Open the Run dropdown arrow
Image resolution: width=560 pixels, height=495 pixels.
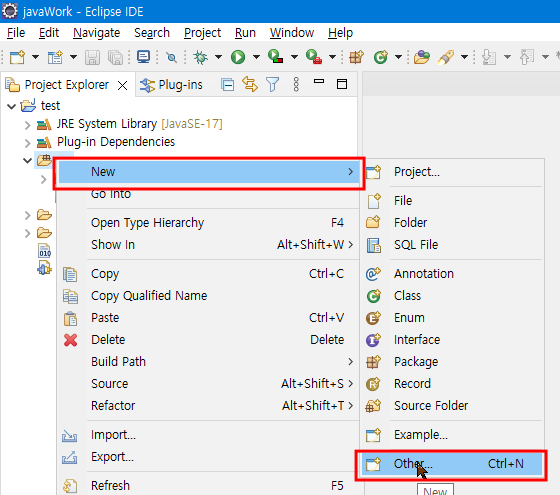(256, 57)
